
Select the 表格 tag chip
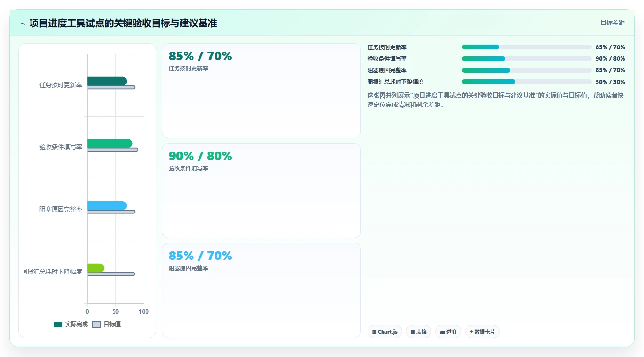[419, 332]
